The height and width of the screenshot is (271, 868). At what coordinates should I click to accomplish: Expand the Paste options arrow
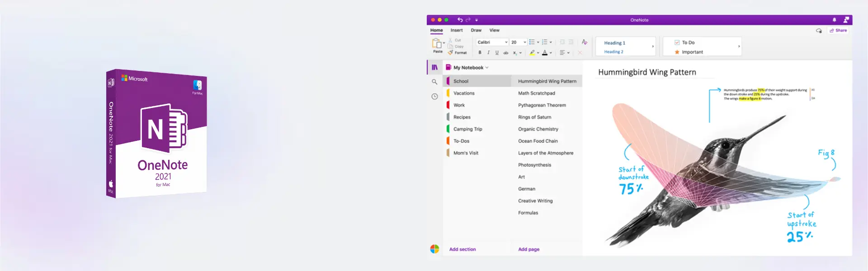pos(444,43)
